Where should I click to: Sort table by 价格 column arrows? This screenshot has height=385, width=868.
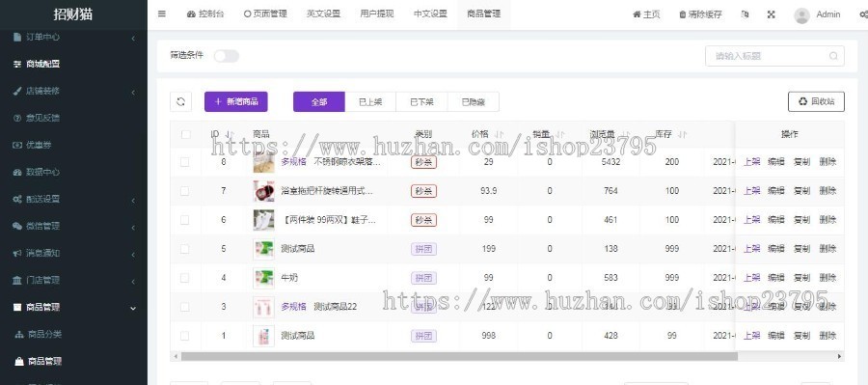coord(499,135)
